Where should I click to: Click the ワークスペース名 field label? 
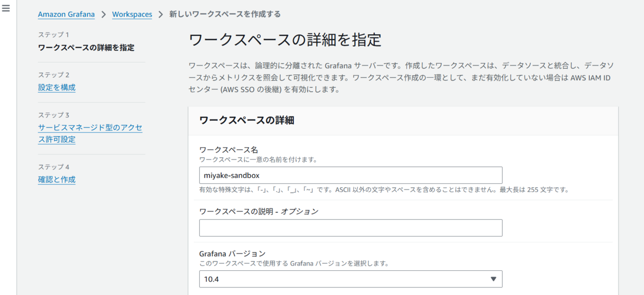[229, 150]
